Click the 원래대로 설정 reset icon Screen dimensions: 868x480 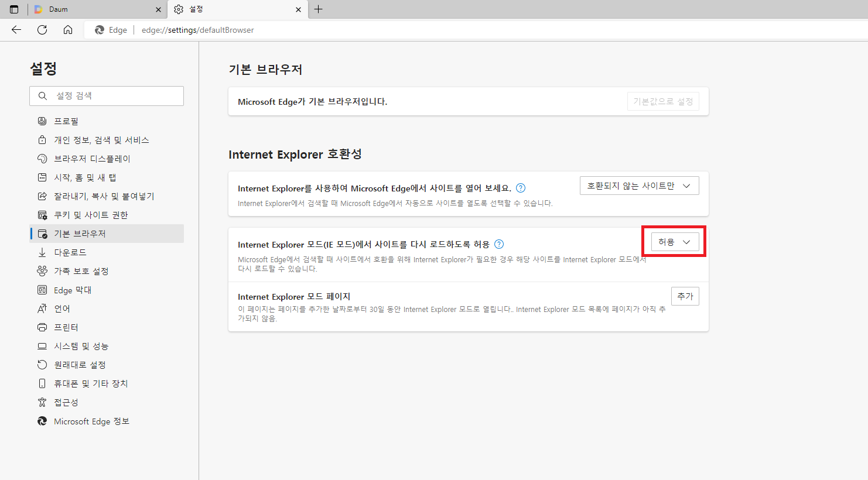pyautogui.click(x=42, y=365)
